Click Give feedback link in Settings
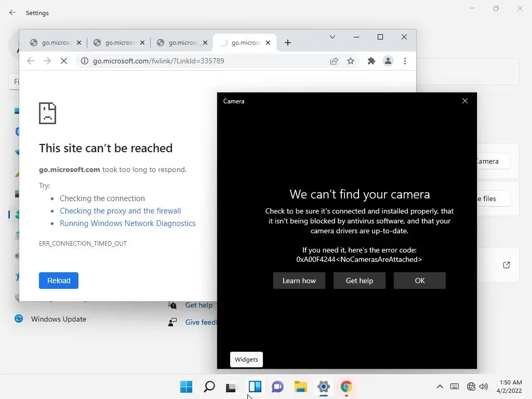This screenshot has height=399, width=532. pos(201,322)
